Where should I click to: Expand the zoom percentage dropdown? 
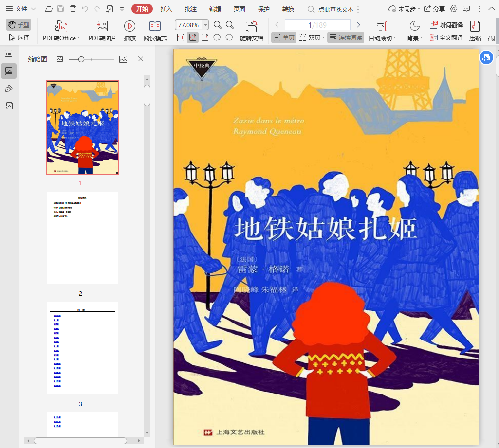point(206,25)
